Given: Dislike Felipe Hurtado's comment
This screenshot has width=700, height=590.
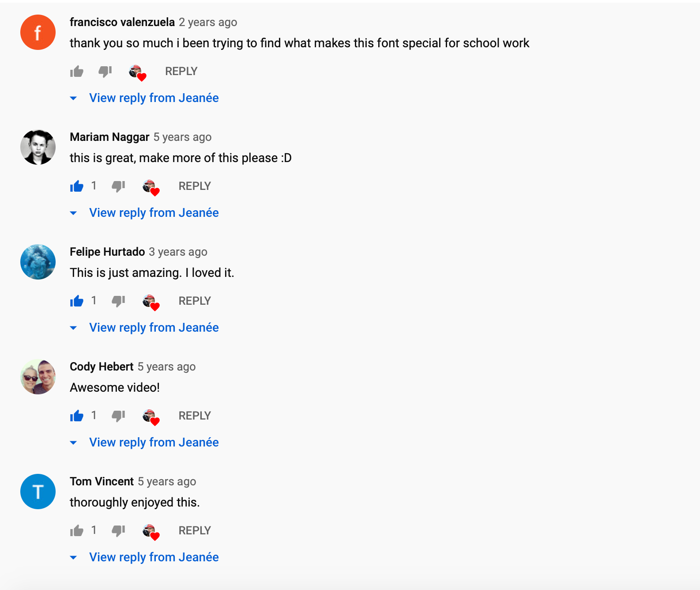Looking at the screenshot, I should click(118, 301).
